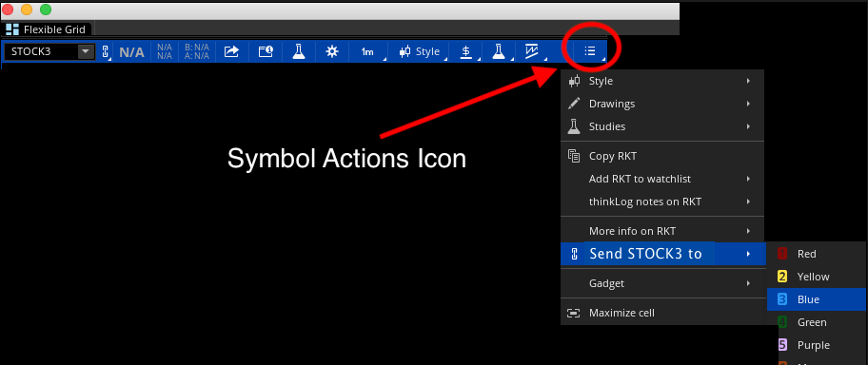Click the B: N/A A: N/A quote
Image resolution: width=868 pixels, height=365 pixels.
[197, 51]
